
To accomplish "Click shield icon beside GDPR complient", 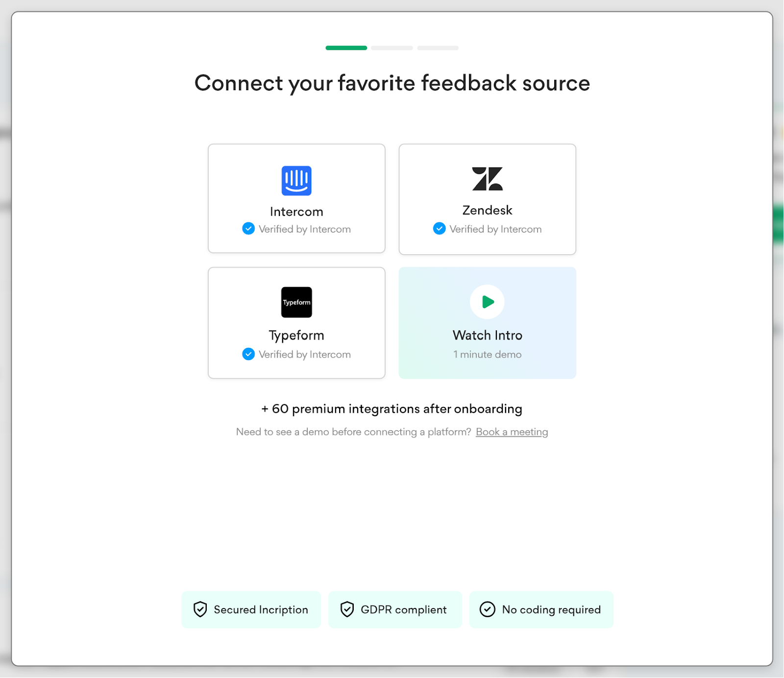I will (347, 609).
